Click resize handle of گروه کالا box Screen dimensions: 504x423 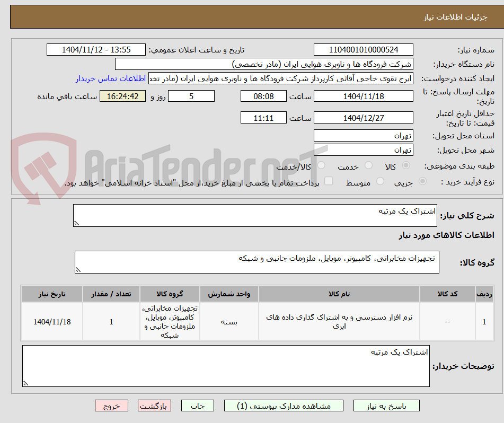click(78, 270)
